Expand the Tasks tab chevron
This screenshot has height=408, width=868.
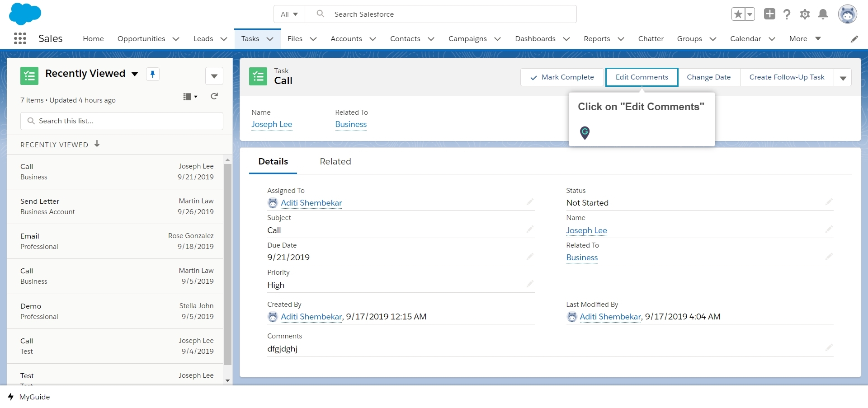pyautogui.click(x=270, y=39)
